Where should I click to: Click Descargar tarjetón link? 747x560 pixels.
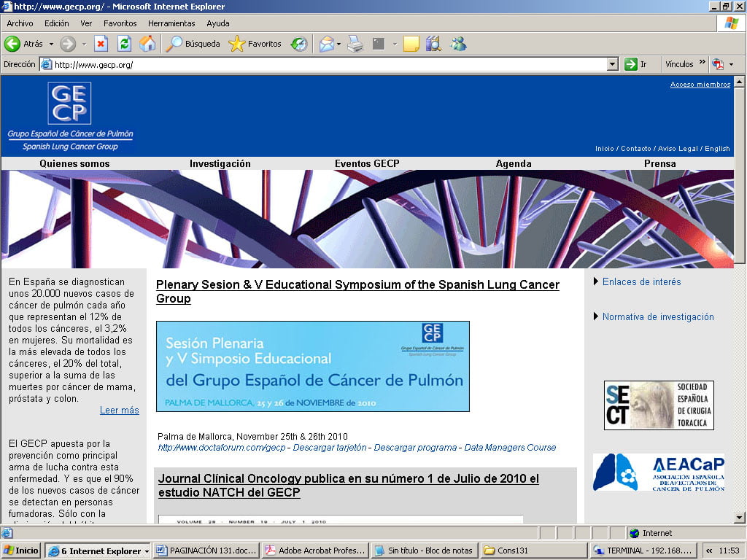(x=330, y=448)
